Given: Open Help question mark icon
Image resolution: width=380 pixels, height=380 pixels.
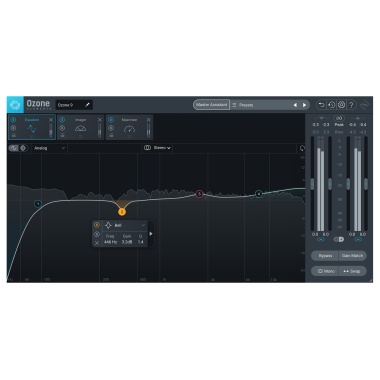Looking at the screenshot, I should point(351,105).
